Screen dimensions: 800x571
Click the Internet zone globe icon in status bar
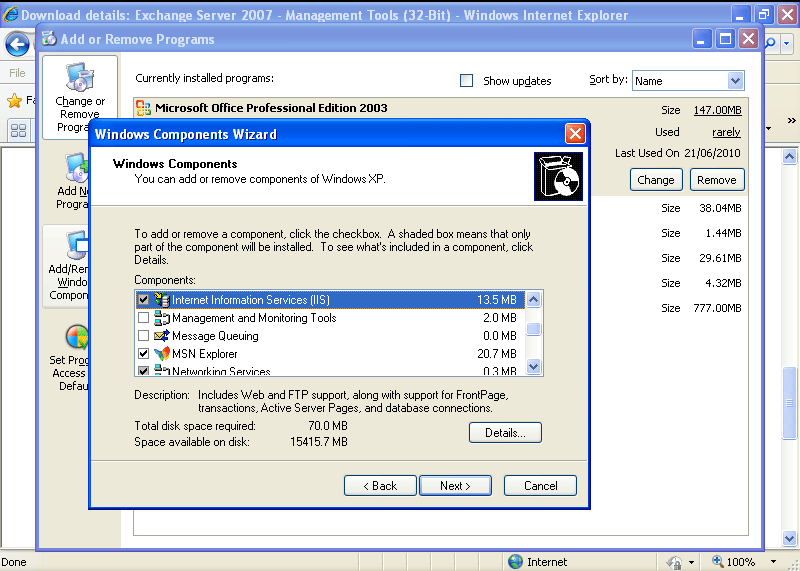(x=515, y=562)
